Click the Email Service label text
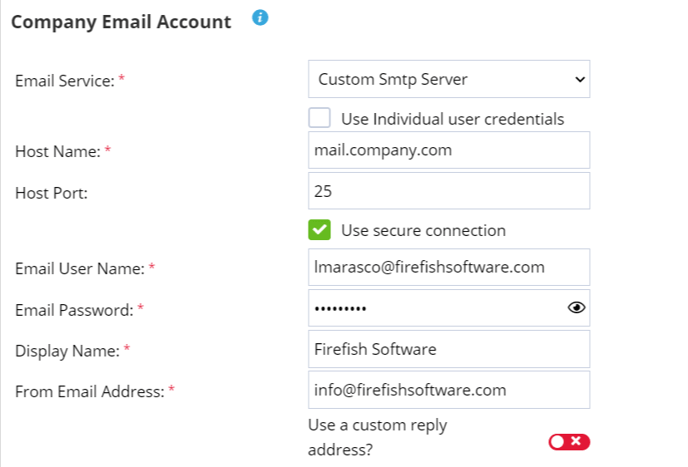688x467 pixels. point(64,81)
